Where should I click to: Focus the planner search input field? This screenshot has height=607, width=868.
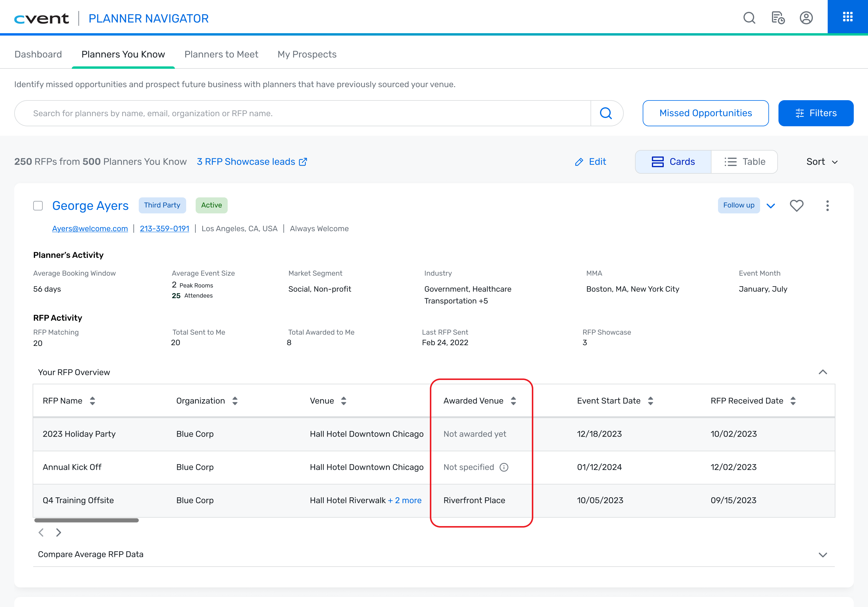click(302, 113)
